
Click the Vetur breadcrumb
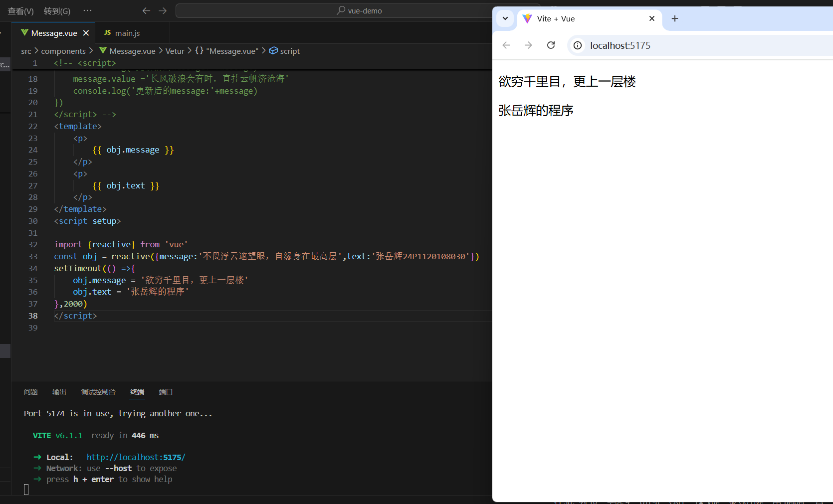pos(175,51)
